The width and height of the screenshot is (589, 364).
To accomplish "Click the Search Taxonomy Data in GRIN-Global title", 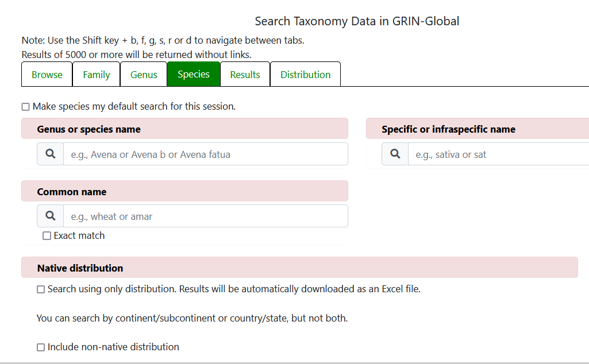I will tap(357, 21).
